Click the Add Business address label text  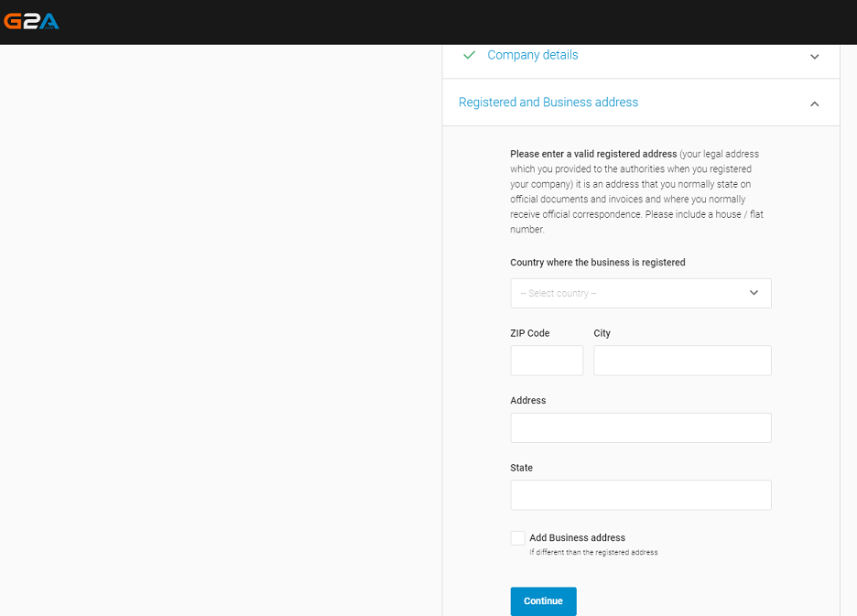coord(577,538)
